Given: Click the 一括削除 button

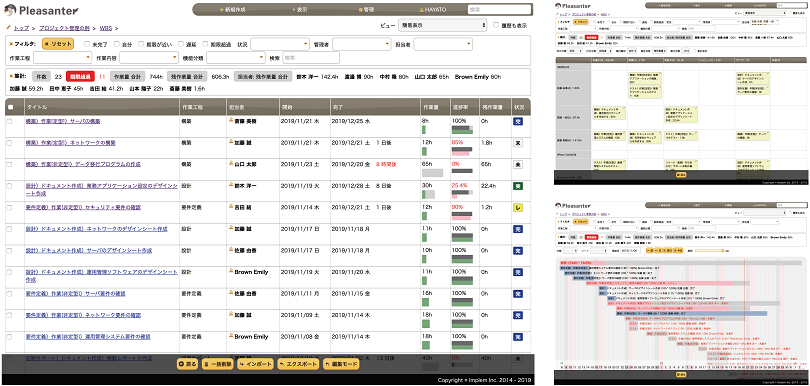Looking at the screenshot, I should [x=218, y=364].
